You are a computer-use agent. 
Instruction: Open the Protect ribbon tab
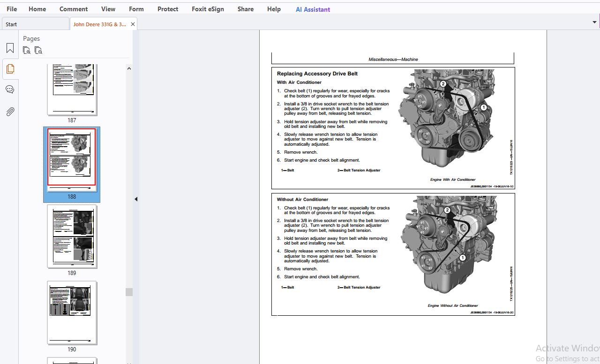point(168,9)
